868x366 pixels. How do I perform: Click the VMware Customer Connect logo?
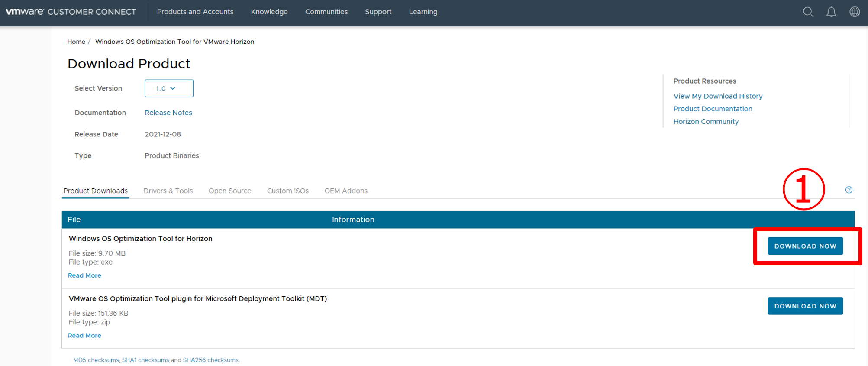click(x=71, y=12)
